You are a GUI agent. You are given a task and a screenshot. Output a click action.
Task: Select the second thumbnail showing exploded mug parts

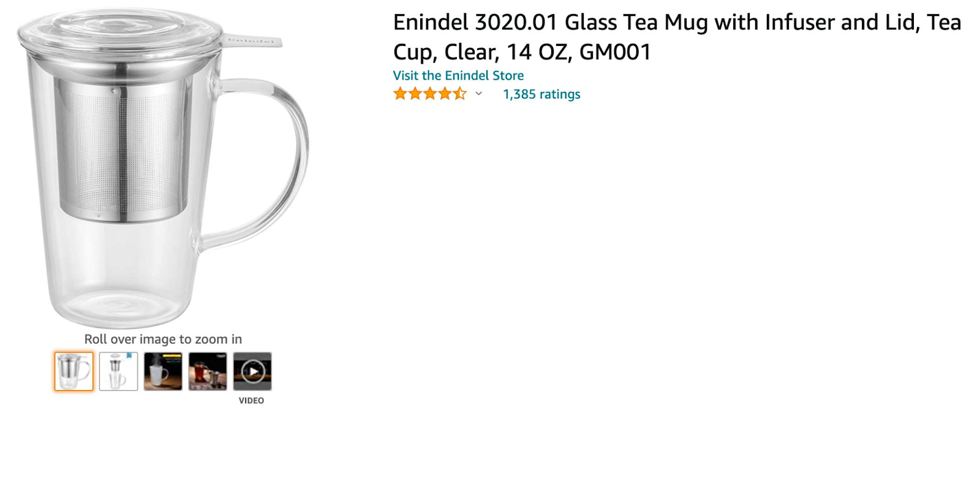(119, 371)
